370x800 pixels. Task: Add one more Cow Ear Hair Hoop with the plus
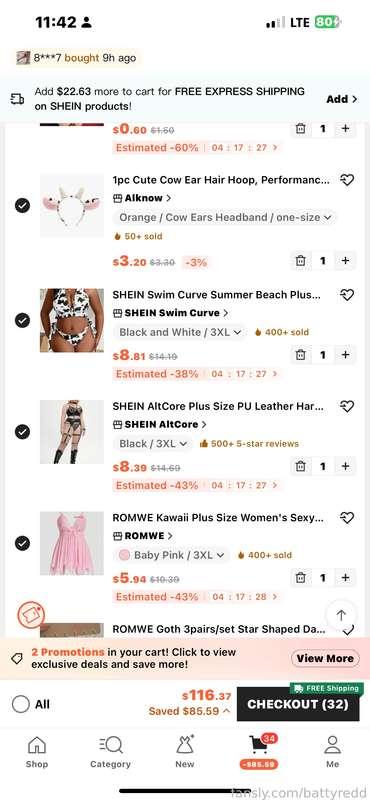pyautogui.click(x=346, y=261)
